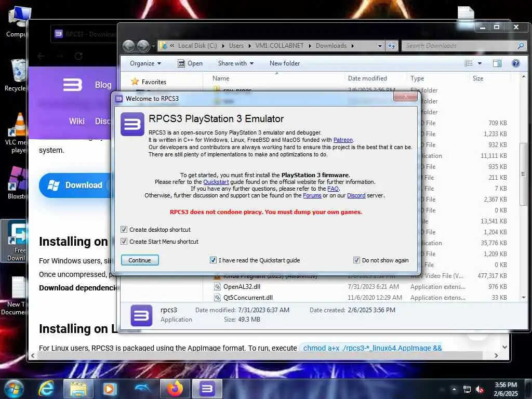Open the Forums link

coord(312,195)
